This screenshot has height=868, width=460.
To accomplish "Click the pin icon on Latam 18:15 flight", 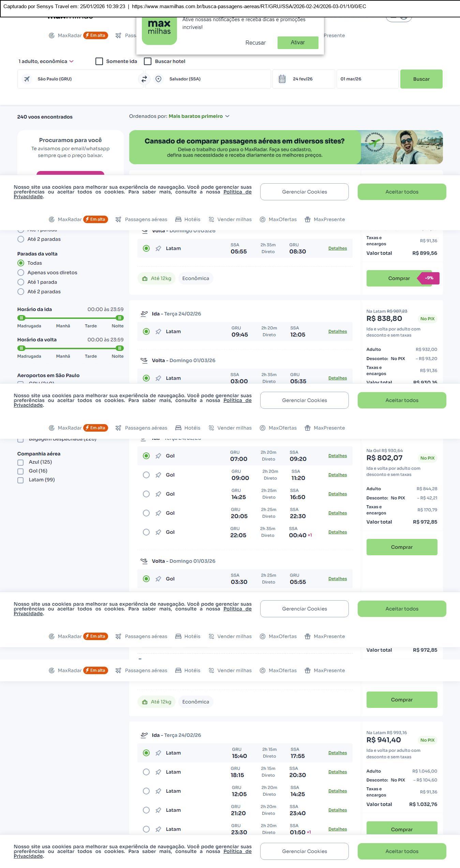I will (x=158, y=772).
